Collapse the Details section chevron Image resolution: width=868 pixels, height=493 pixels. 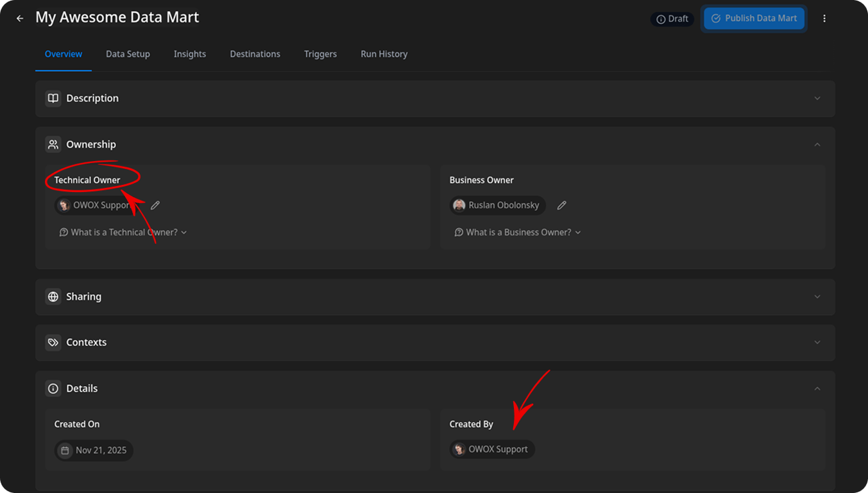817,388
